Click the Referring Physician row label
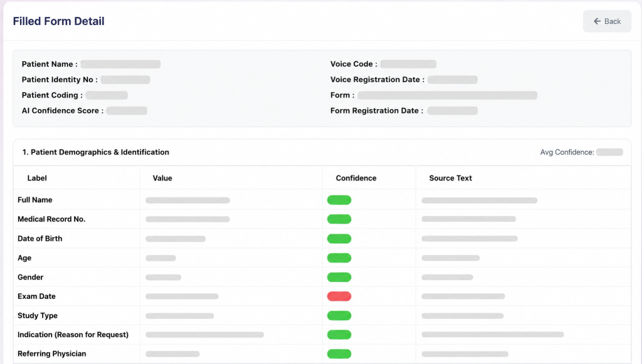Viewport: 642px width, 364px height. [51, 354]
